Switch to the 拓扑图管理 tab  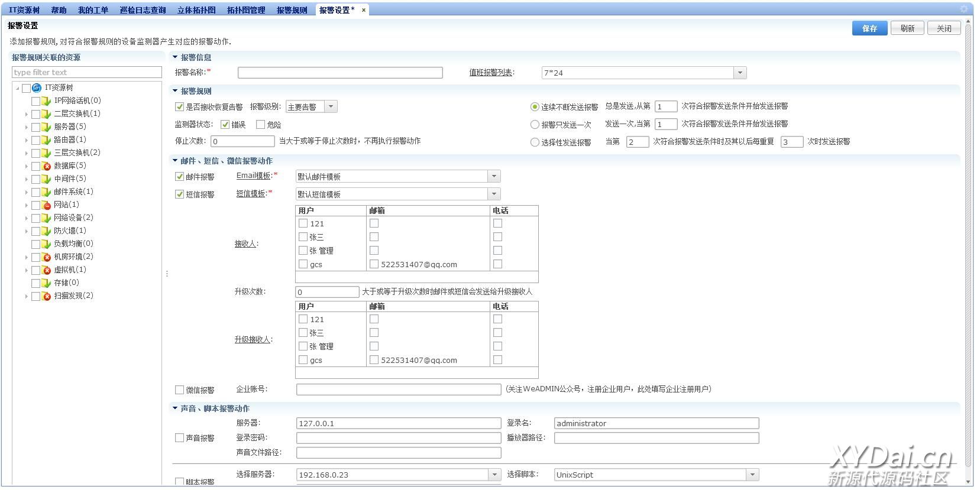click(246, 10)
